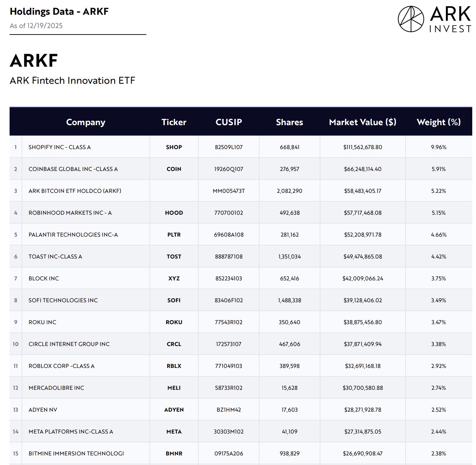Click the ARK Invest circular logo icon
Image resolution: width=476 pixels, height=465 pixels.
point(411,19)
